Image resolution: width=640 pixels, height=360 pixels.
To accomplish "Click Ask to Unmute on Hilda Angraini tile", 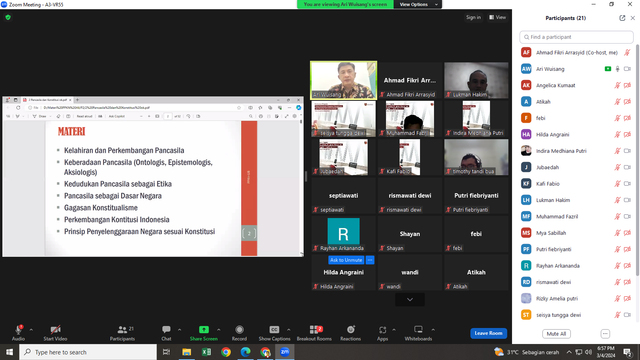I will tap(346, 260).
